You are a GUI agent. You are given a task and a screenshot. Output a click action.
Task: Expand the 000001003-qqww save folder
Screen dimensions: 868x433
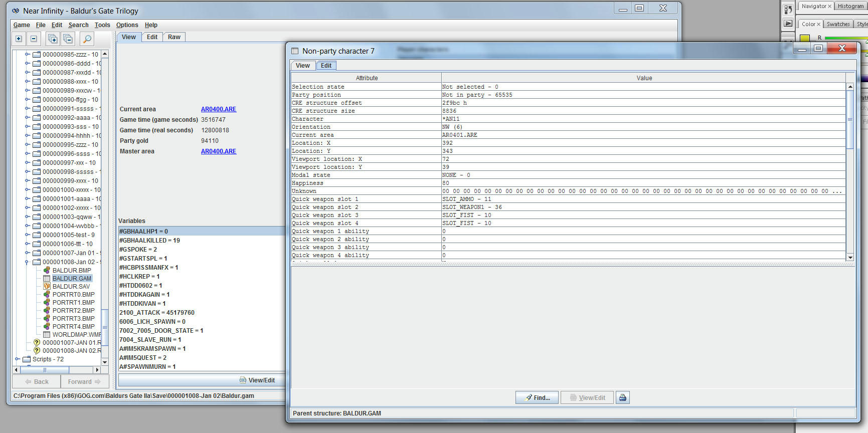coord(27,217)
